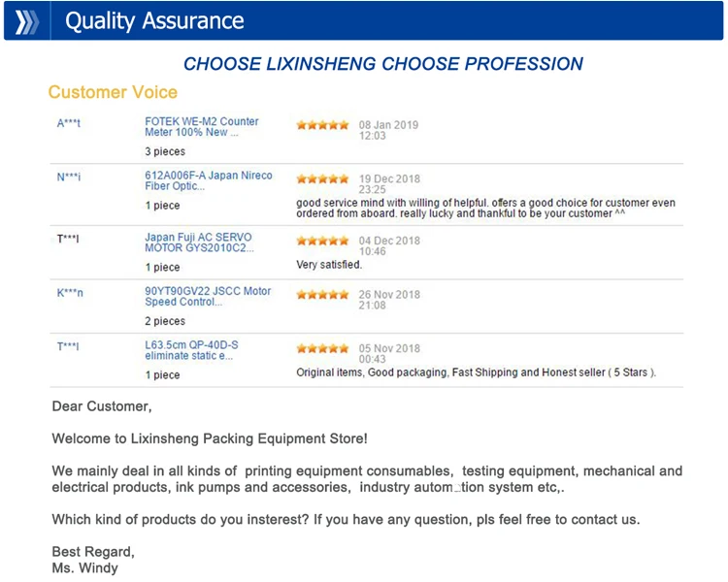Click the star rating beside 26 Nov 2018

[x=322, y=294]
